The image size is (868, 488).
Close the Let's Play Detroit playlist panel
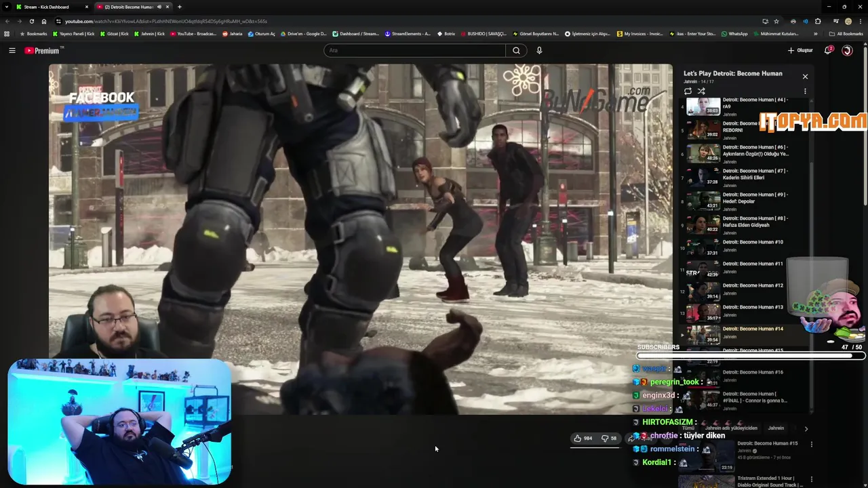click(805, 77)
